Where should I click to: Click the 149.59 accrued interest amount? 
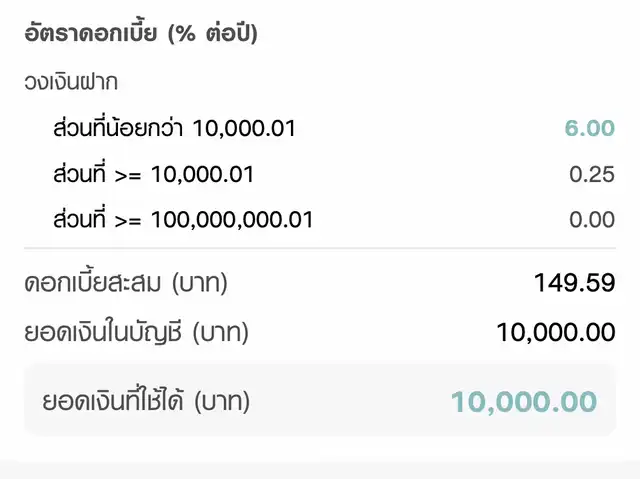574,283
